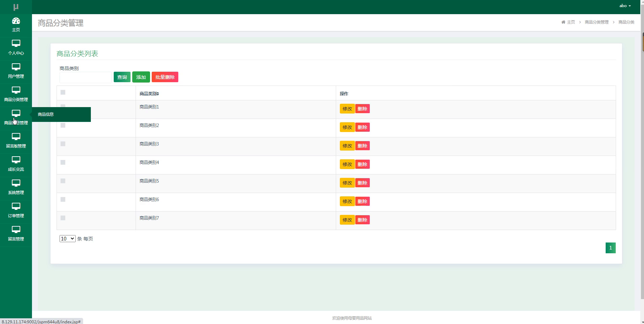Open 用户管理 sidebar monitor icon

pyautogui.click(x=16, y=67)
